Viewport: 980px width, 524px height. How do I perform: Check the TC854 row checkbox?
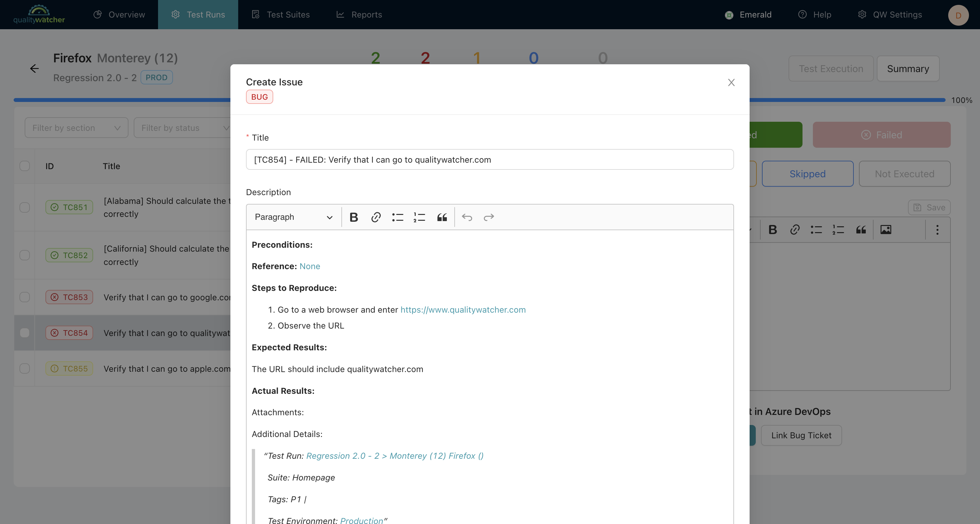tap(25, 333)
